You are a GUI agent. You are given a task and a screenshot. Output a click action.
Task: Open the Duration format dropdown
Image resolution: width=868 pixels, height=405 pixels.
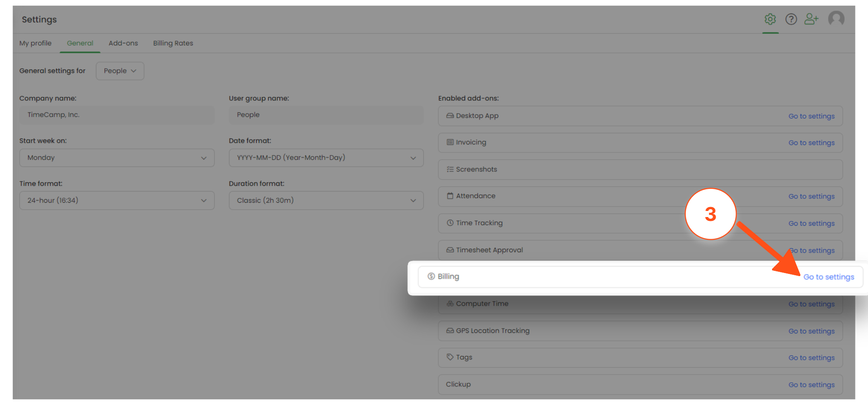326,201
